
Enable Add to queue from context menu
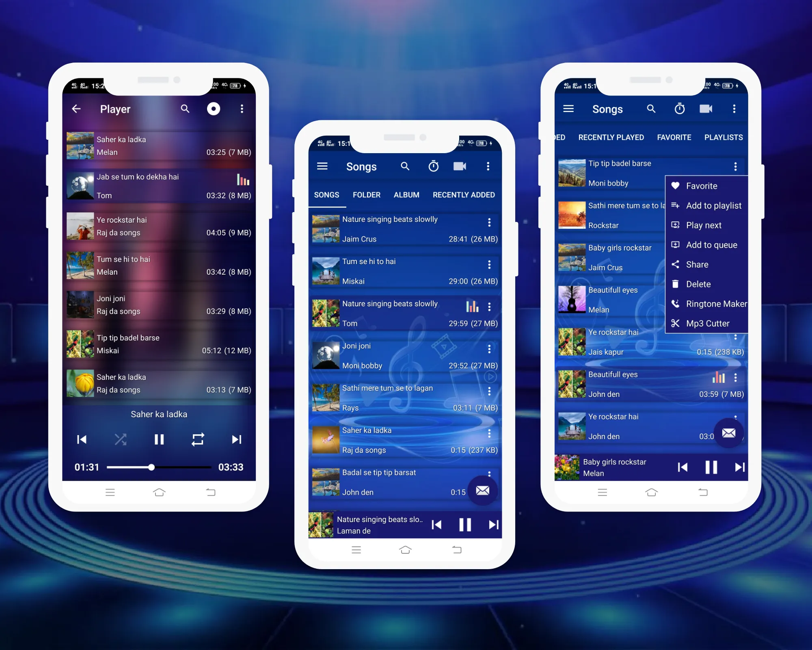click(710, 245)
